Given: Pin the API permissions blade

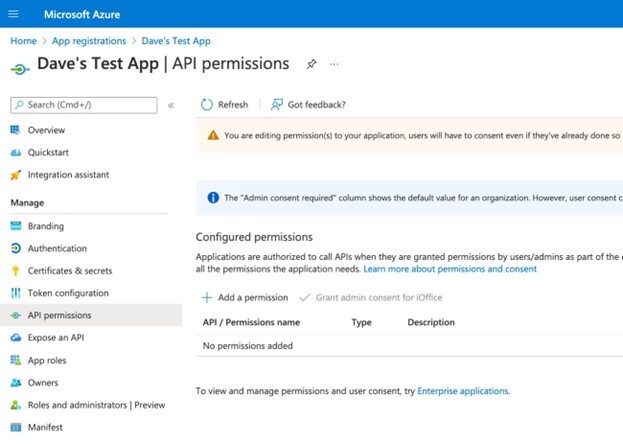Looking at the screenshot, I should click(x=311, y=64).
